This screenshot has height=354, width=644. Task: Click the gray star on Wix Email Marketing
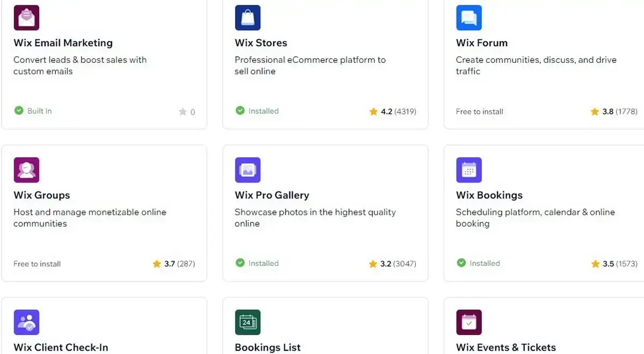coord(182,112)
